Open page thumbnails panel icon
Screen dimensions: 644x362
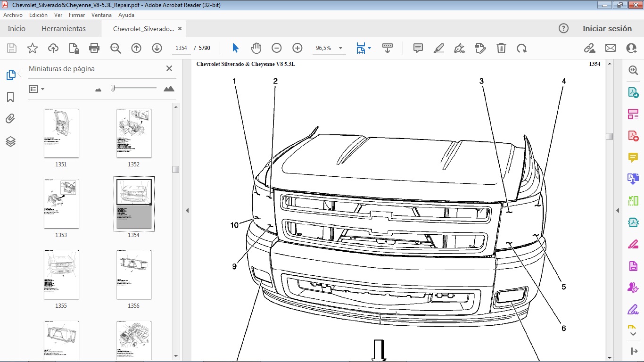tap(10, 75)
